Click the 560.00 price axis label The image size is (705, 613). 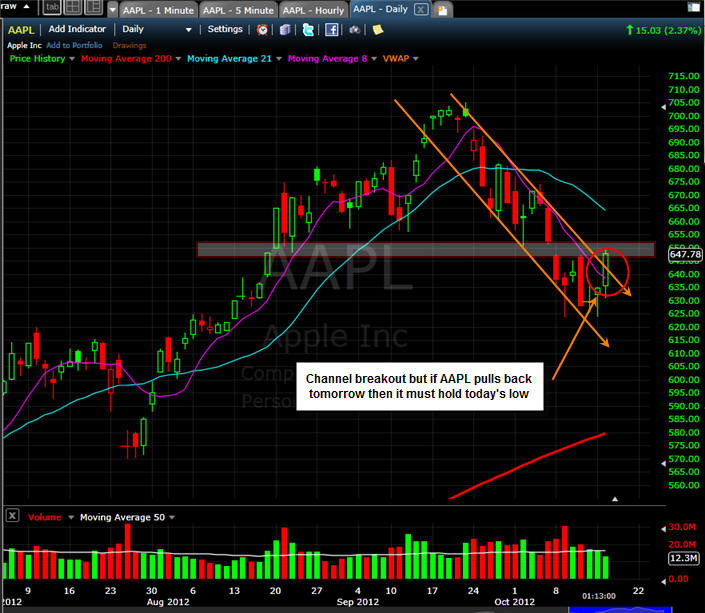coord(684,485)
